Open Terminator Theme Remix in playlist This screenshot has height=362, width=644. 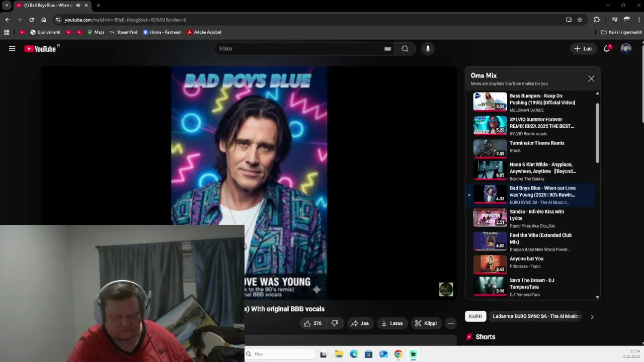(533, 148)
